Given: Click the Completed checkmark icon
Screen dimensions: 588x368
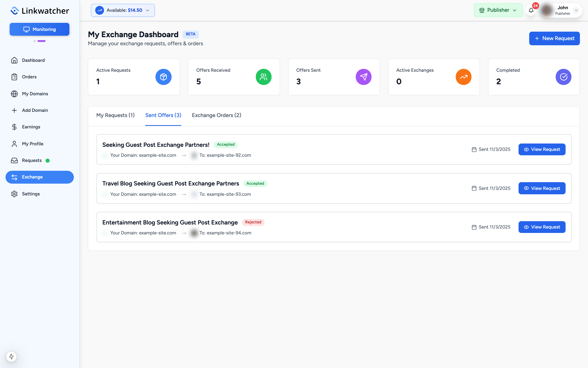Looking at the screenshot, I should pyautogui.click(x=563, y=77).
